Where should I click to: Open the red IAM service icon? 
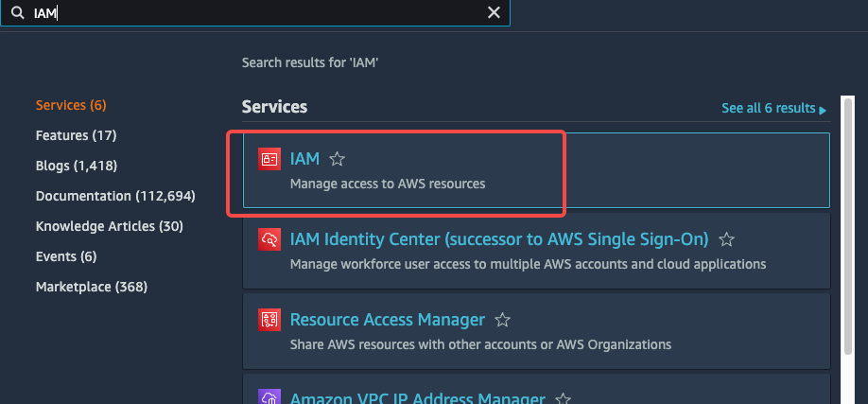tap(269, 160)
